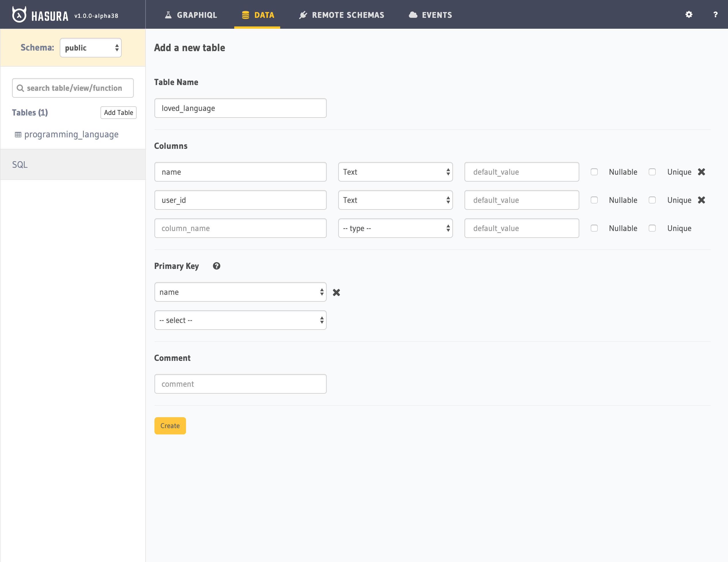
Task: Click Primary Key help info icon
Action: [x=216, y=266]
